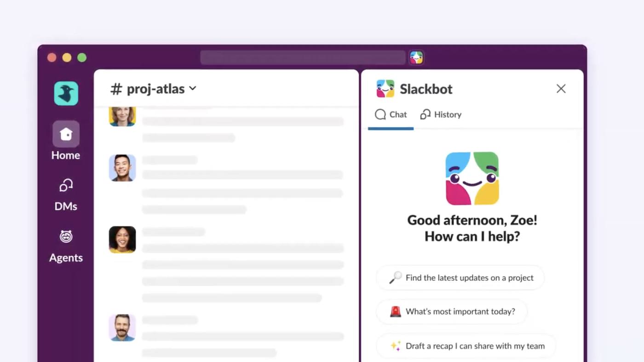Image resolution: width=644 pixels, height=362 pixels.
Task: Switch to the Chat tab
Action: [x=391, y=114]
